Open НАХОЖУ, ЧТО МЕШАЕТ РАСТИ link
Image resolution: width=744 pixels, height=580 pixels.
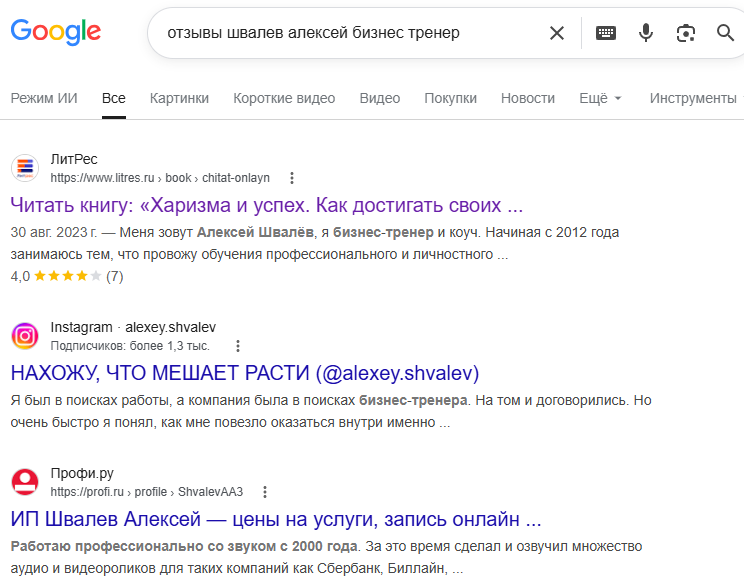pos(245,373)
